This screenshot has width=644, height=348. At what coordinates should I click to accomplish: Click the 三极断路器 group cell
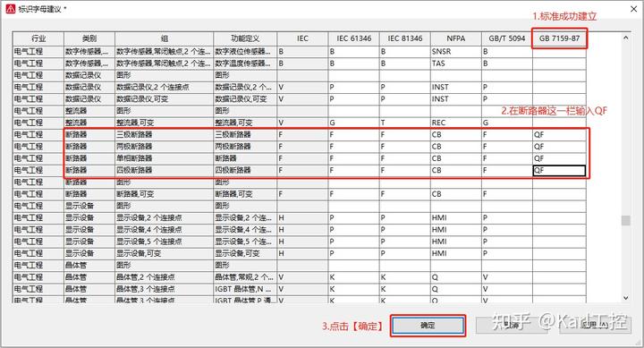click(164, 135)
